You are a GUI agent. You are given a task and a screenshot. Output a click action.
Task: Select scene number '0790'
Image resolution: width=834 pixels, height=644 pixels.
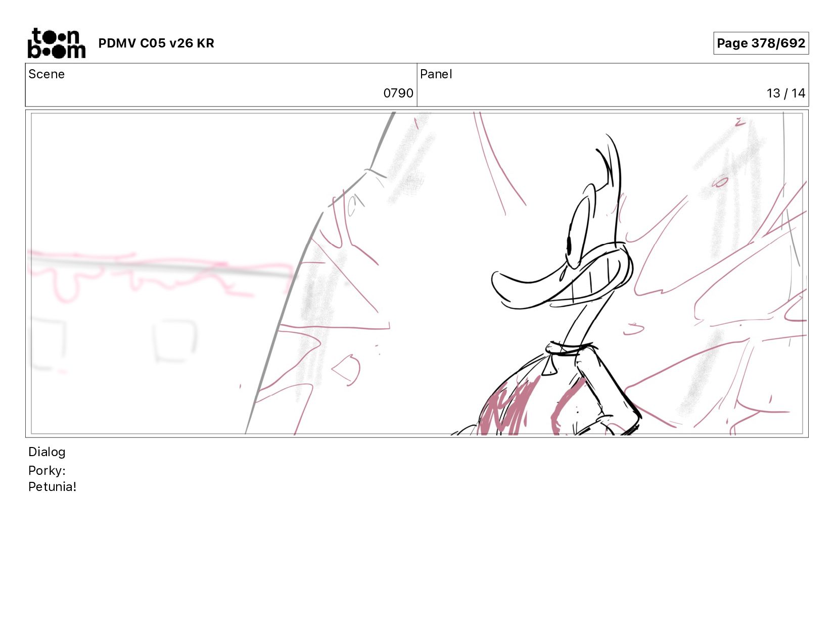(x=398, y=93)
